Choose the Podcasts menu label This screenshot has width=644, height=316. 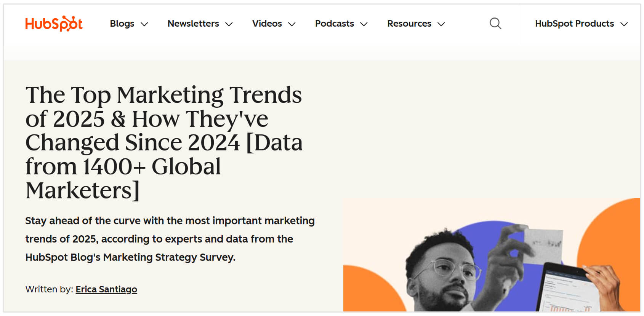click(334, 24)
